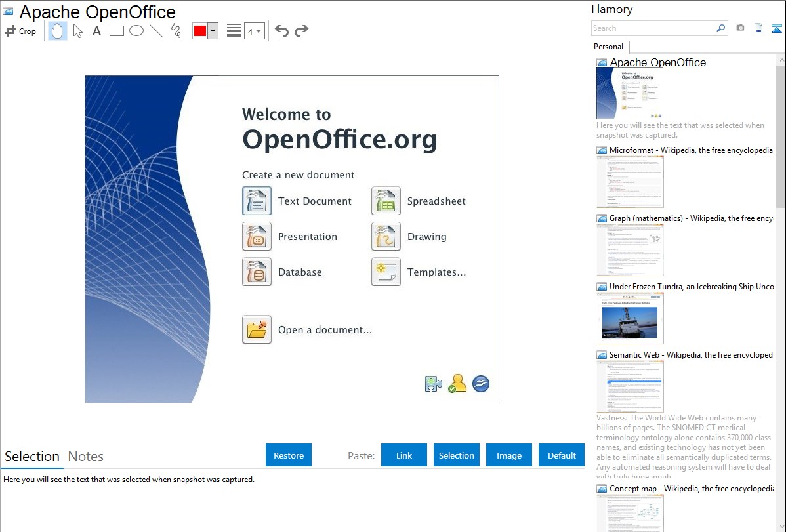Open the Under Frozen Tundra snapshot thumbnail
786x532 pixels.
click(x=630, y=318)
